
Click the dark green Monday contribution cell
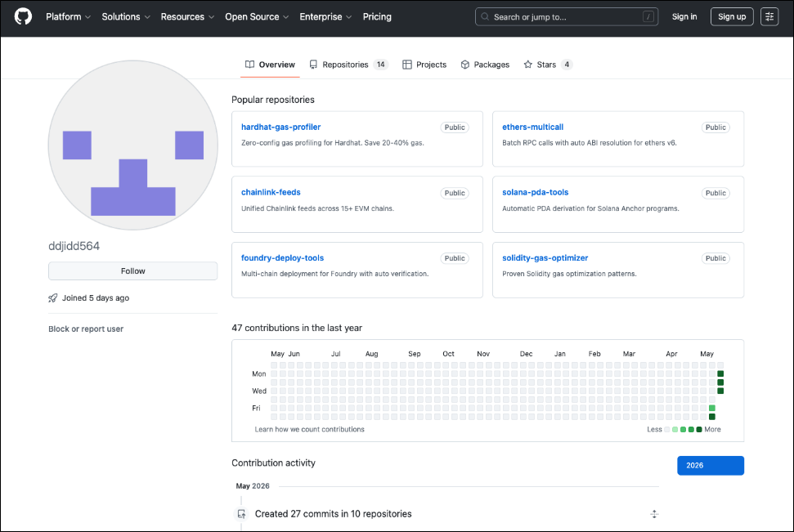click(720, 374)
